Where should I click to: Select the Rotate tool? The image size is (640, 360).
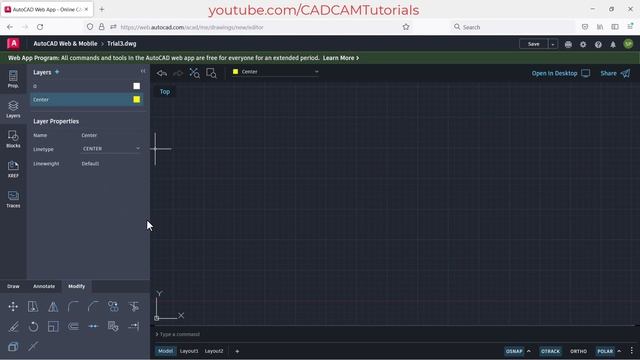click(33, 327)
